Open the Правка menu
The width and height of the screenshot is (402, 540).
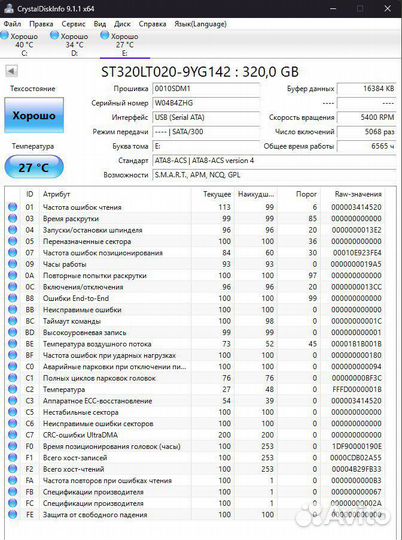click(41, 24)
